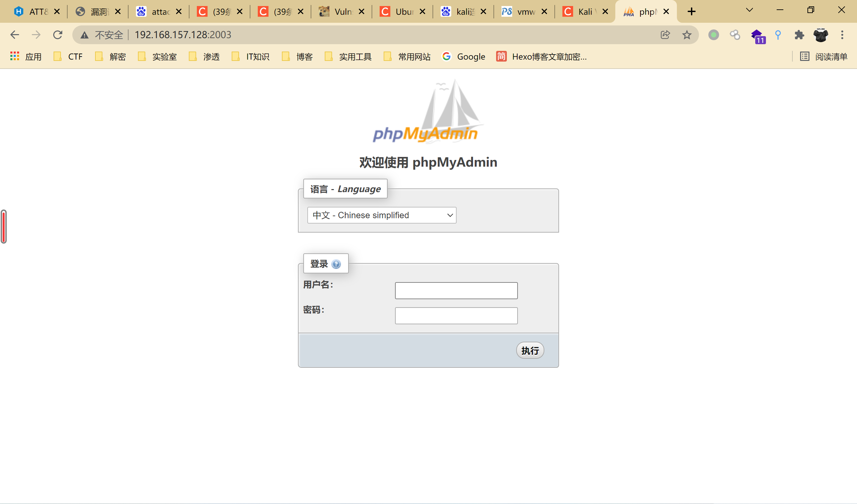Close the phpMyAdmin tab

pyautogui.click(x=666, y=12)
